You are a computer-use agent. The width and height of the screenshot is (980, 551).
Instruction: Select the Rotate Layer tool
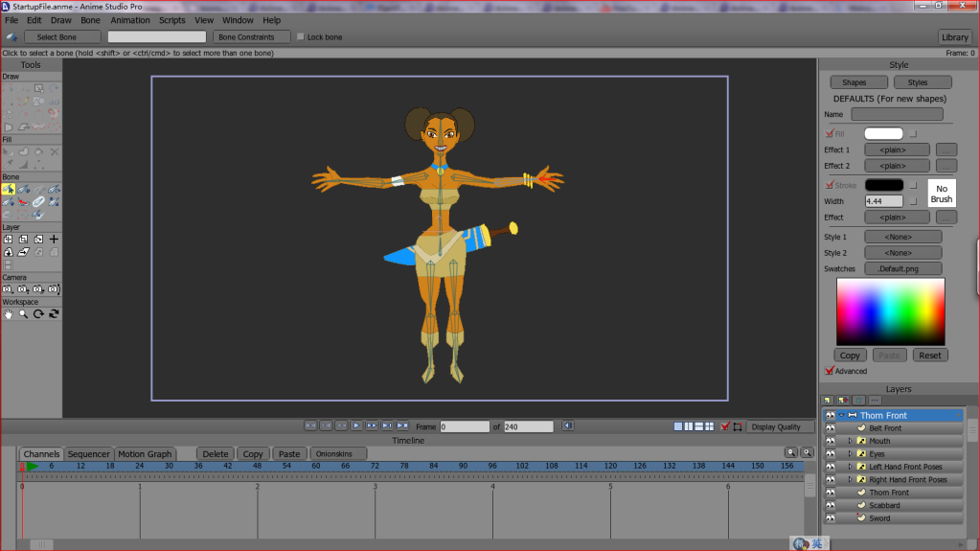point(38,239)
